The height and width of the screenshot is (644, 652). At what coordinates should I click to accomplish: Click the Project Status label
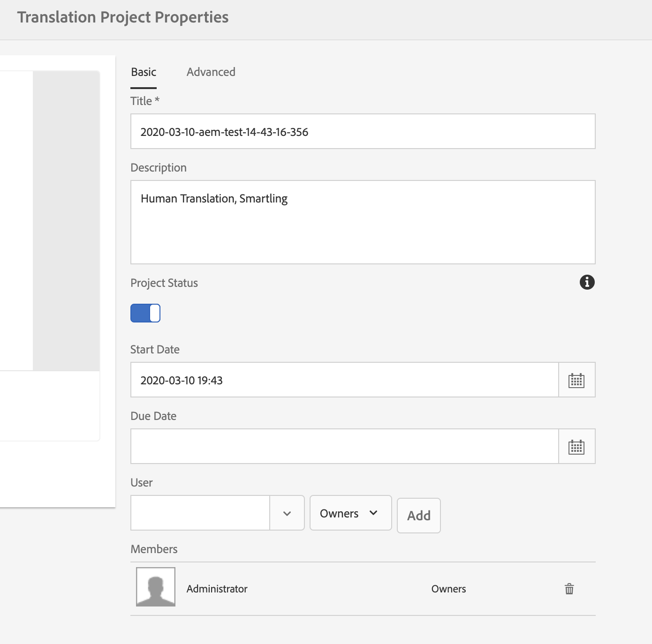[164, 283]
